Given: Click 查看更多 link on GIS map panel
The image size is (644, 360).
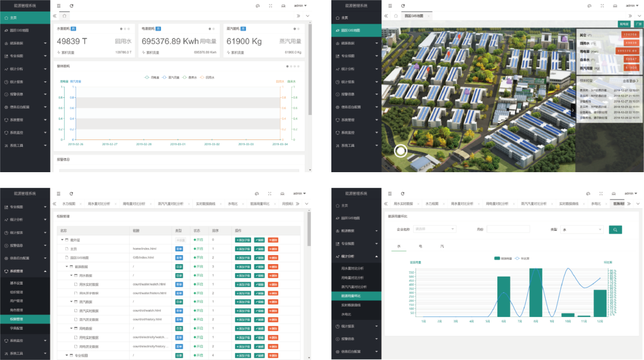Looking at the screenshot, I should coord(630,81).
